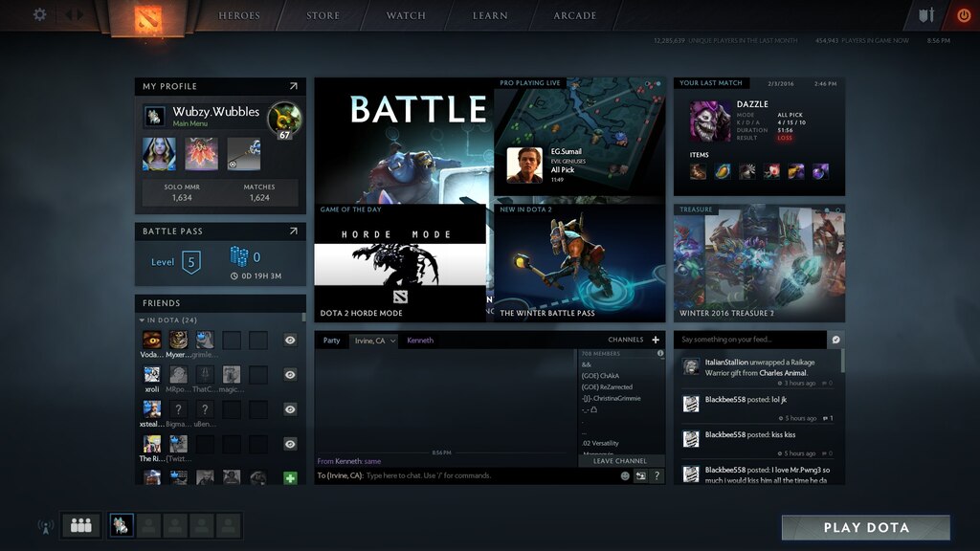
Task: Add a chat channel with the plus icon
Action: [656, 340]
